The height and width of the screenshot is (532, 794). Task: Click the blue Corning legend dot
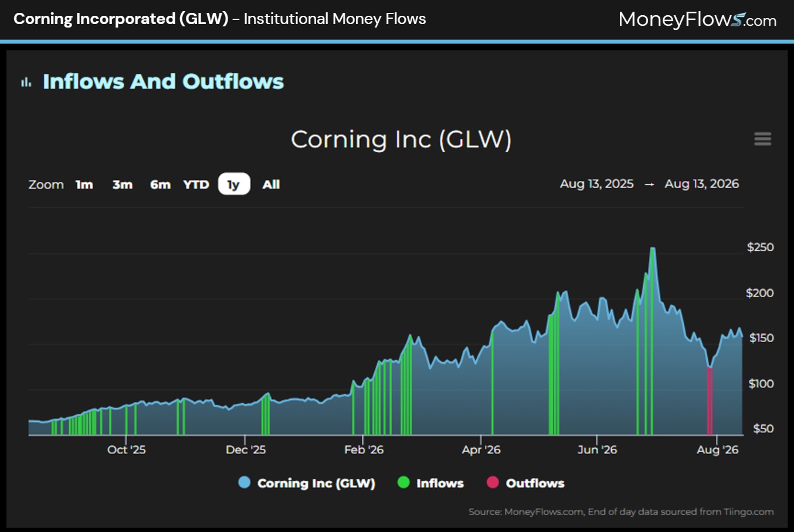tap(245, 482)
